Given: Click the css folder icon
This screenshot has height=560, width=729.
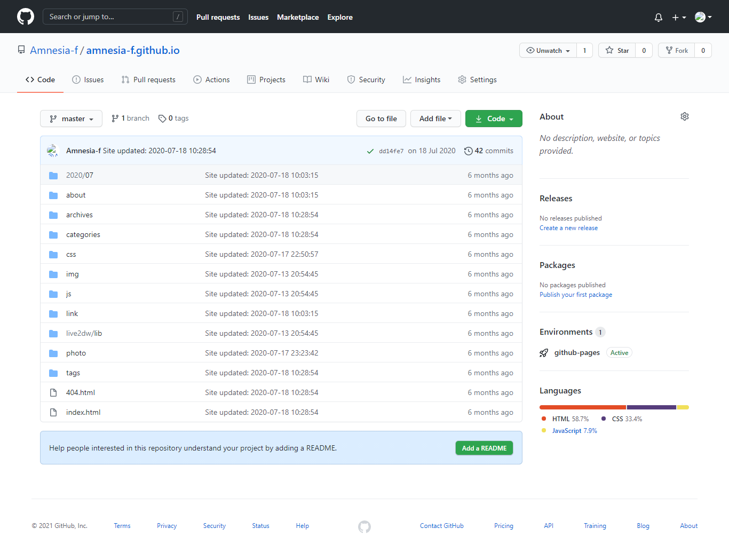Looking at the screenshot, I should coord(53,254).
